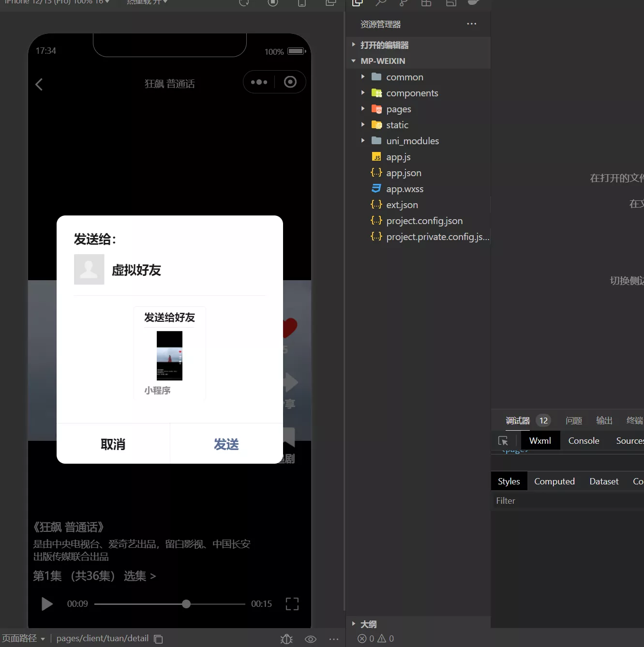Screen dimensions: 644x647
Task: Click the stop icon in the top toolbar
Action: 272,2
